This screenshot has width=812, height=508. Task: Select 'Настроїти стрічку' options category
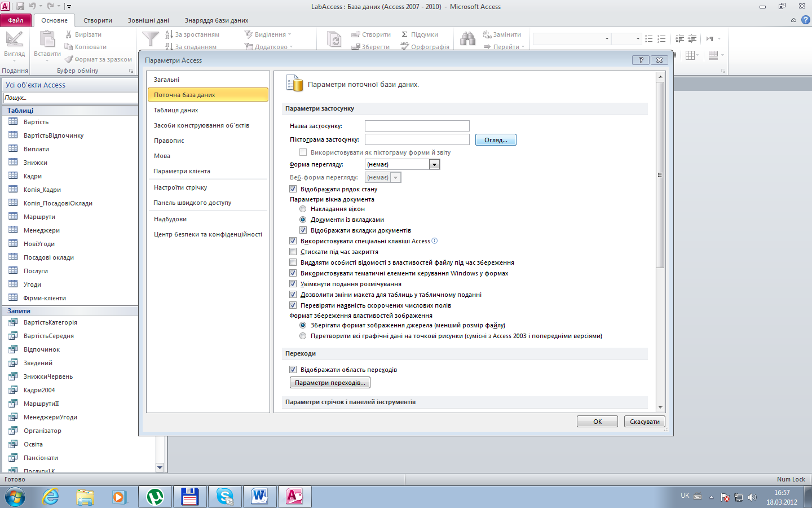(x=208, y=187)
